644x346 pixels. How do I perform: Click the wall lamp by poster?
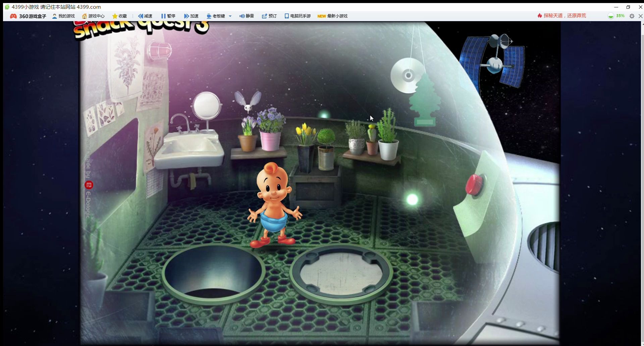159,51
